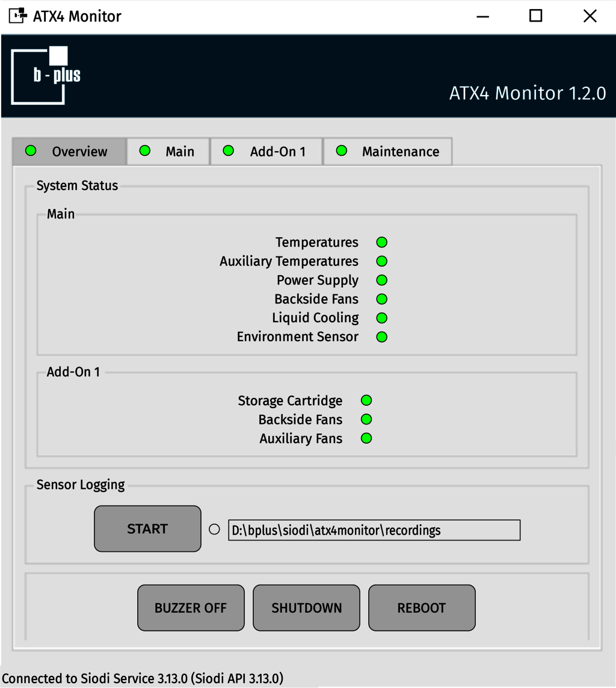Click the Main tab green indicator
This screenshot has height=688, width=616.
(x=145, y=151)
